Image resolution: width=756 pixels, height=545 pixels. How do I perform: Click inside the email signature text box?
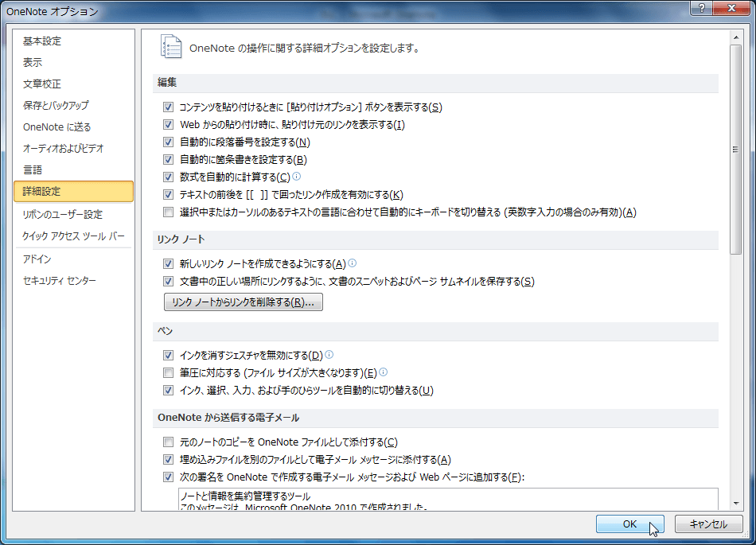click(448, 499)
